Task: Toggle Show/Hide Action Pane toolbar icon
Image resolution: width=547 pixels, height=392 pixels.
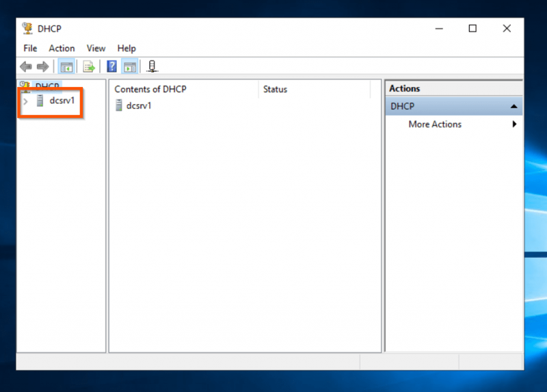Action: [130, 66]
